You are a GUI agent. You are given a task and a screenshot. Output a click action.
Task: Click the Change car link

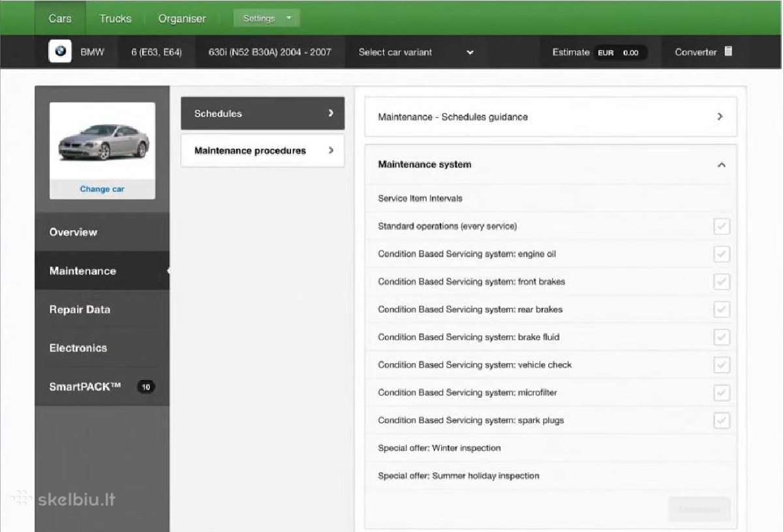pos(102,189)
